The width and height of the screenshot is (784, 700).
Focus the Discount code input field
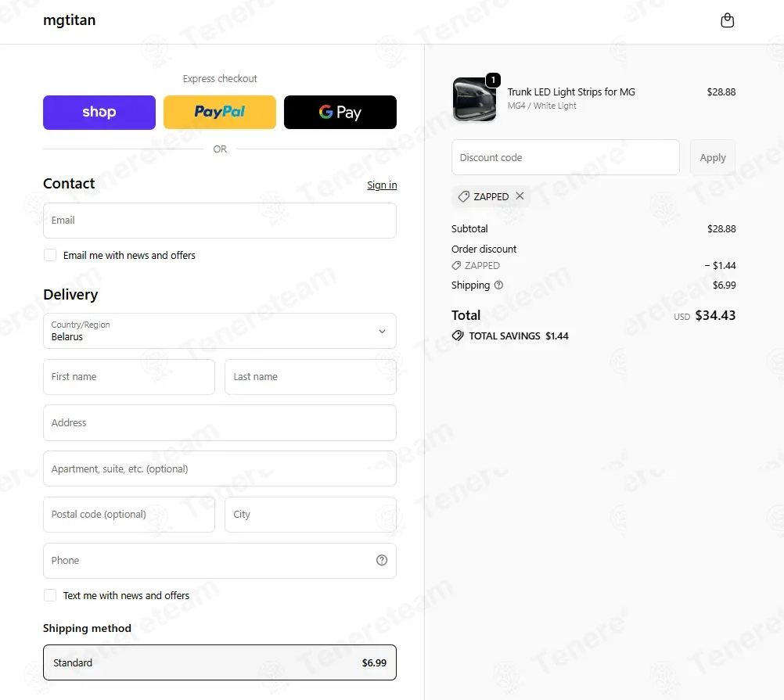point(566,157)
